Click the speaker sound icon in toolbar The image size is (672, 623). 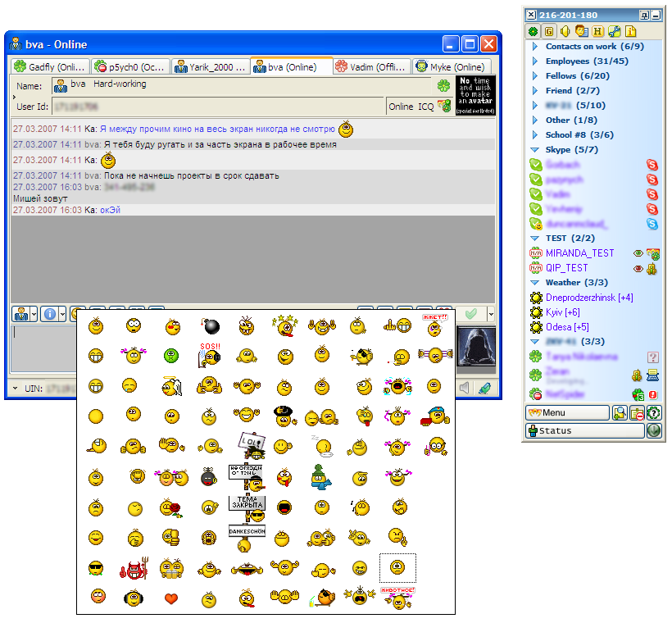tap(565, 31)
